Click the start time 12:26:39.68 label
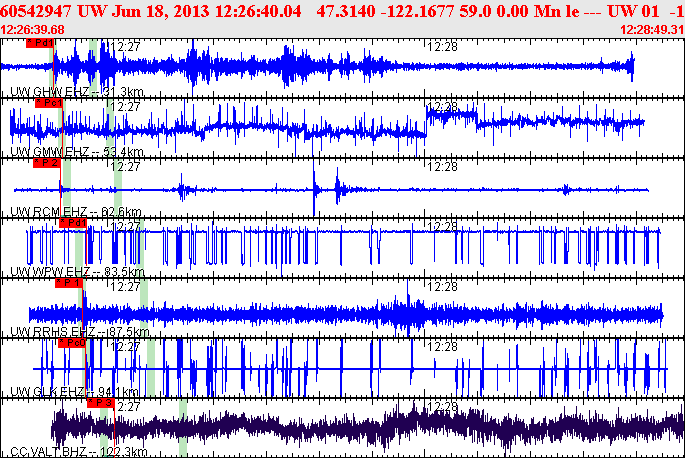685x458 pixels. (x=33, y=30)
